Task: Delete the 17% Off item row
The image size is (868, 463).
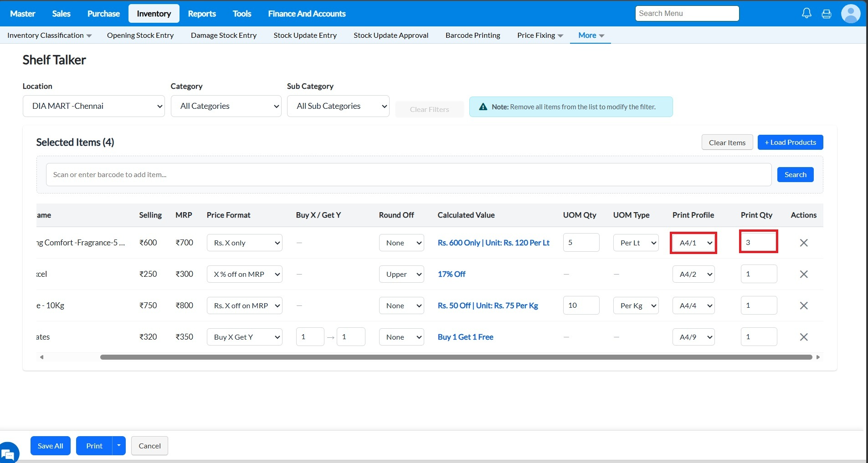Action: (x=803, y=274)
